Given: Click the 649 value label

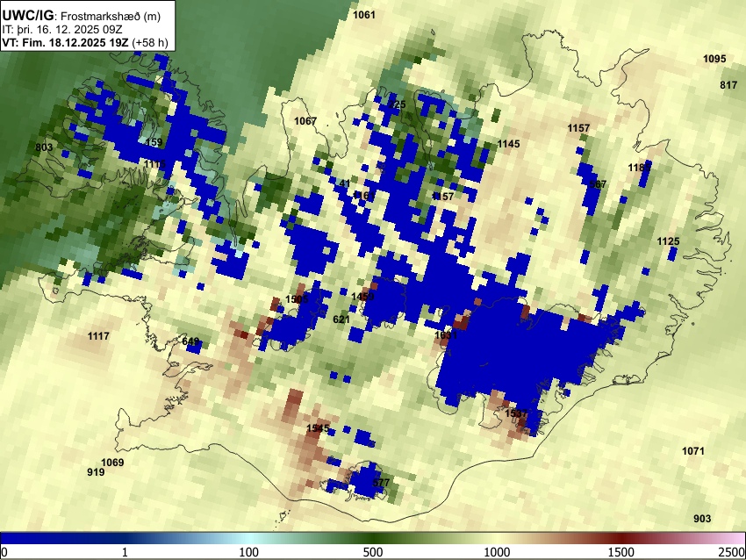Looking at the screenshot, I should pos(190,341).
